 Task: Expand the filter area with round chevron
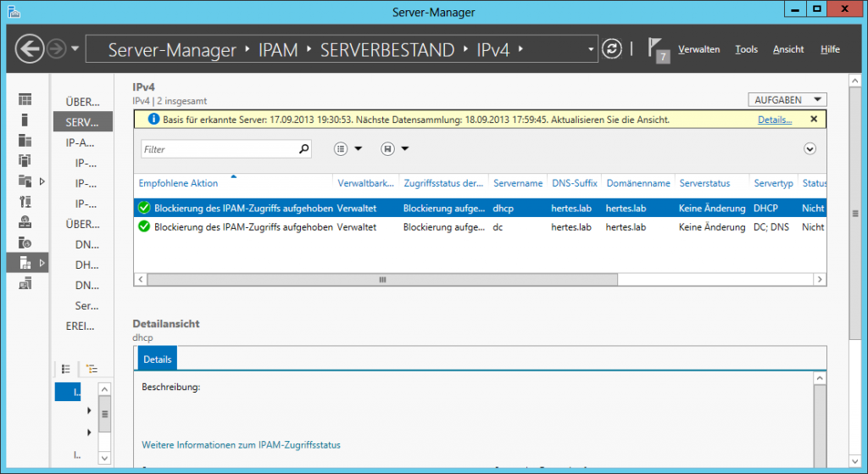pyautogui.click(x=810, y=149)
